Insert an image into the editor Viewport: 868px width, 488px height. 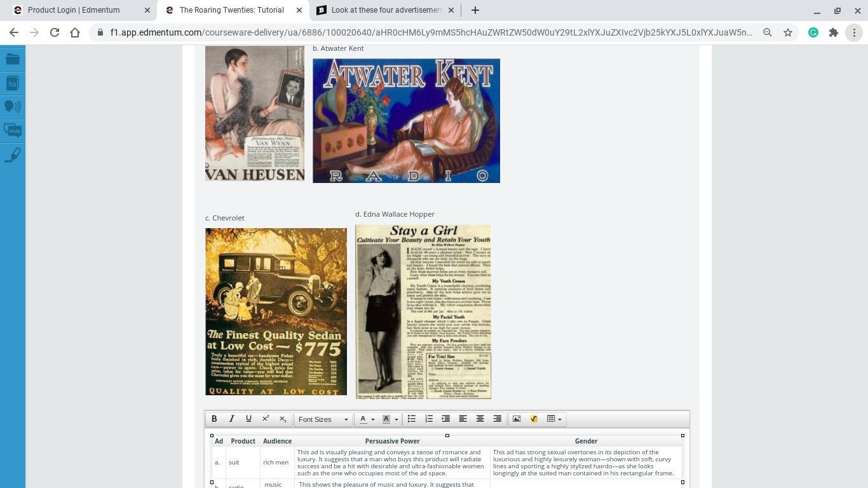517,419
